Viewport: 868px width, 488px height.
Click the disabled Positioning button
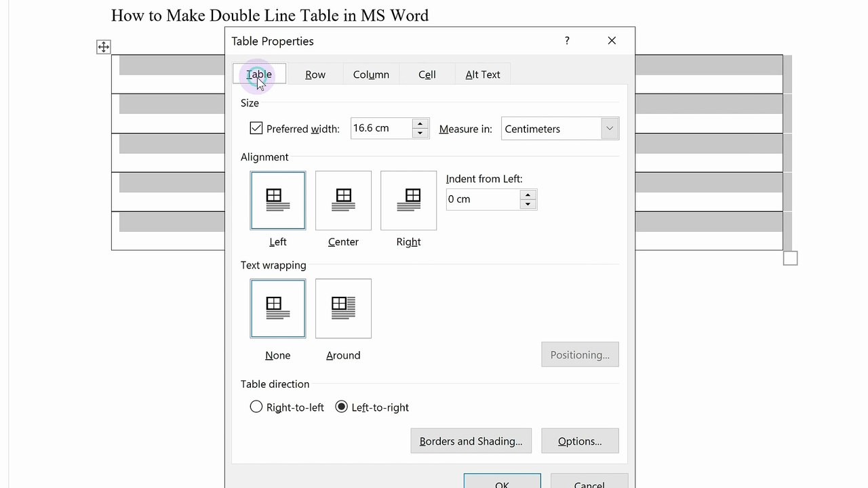(x=580, y=354)
